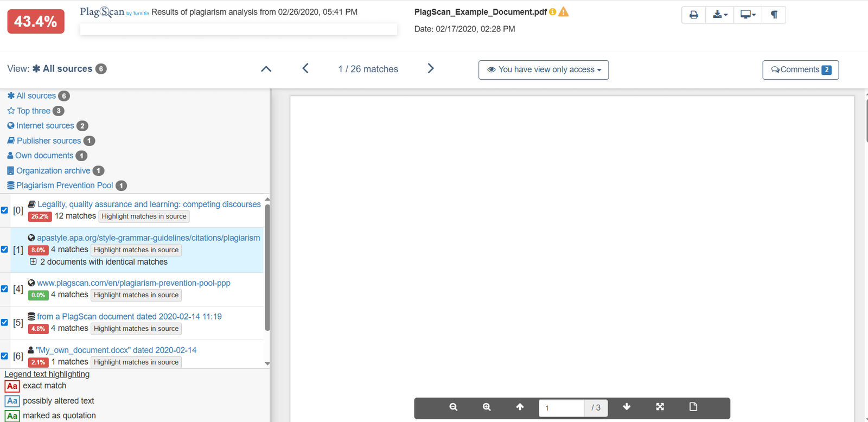Uncheck source [0] Legality checkbox
This screenshot has width=868, height=422.
click(4, 210)
